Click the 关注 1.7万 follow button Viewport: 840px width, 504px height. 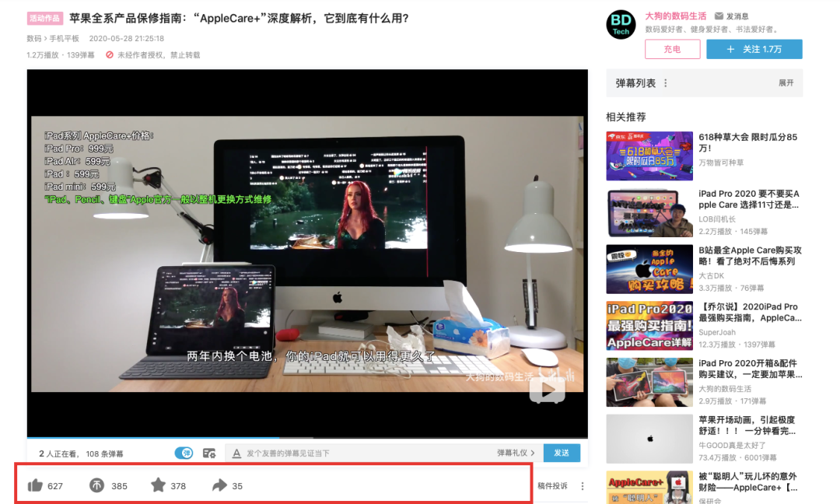754,49
